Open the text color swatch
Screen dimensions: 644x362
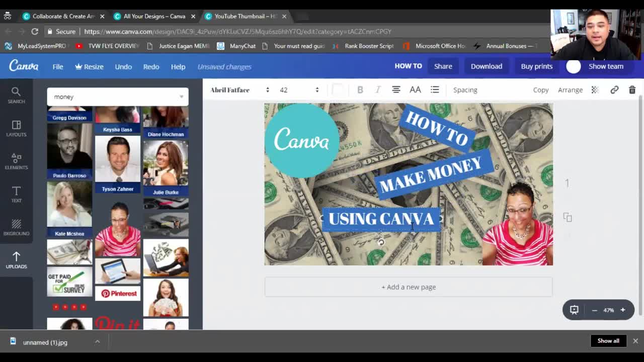338,90
